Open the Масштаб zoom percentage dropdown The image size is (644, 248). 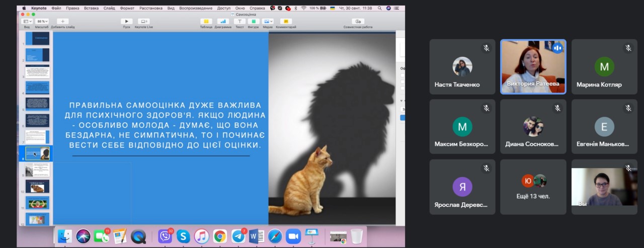tap(42, 21)
